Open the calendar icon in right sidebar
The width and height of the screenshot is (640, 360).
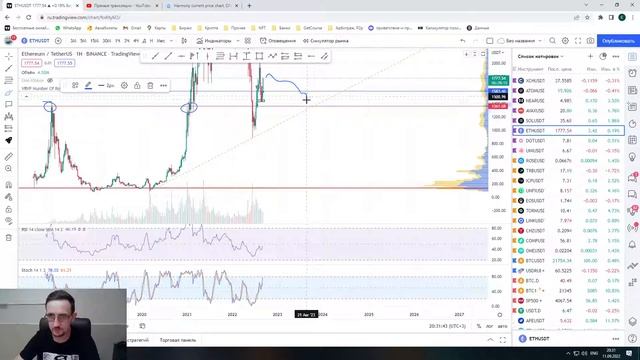click(x=632, y=140)
